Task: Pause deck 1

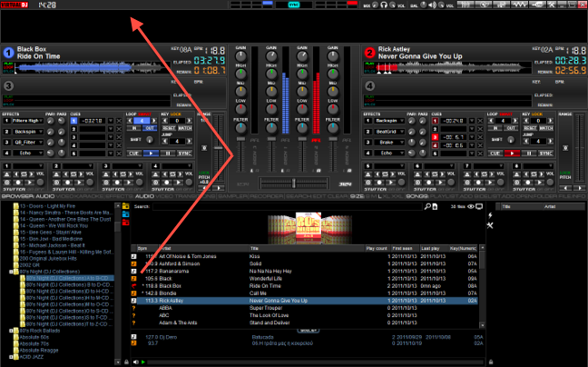Action: point(168,154)
